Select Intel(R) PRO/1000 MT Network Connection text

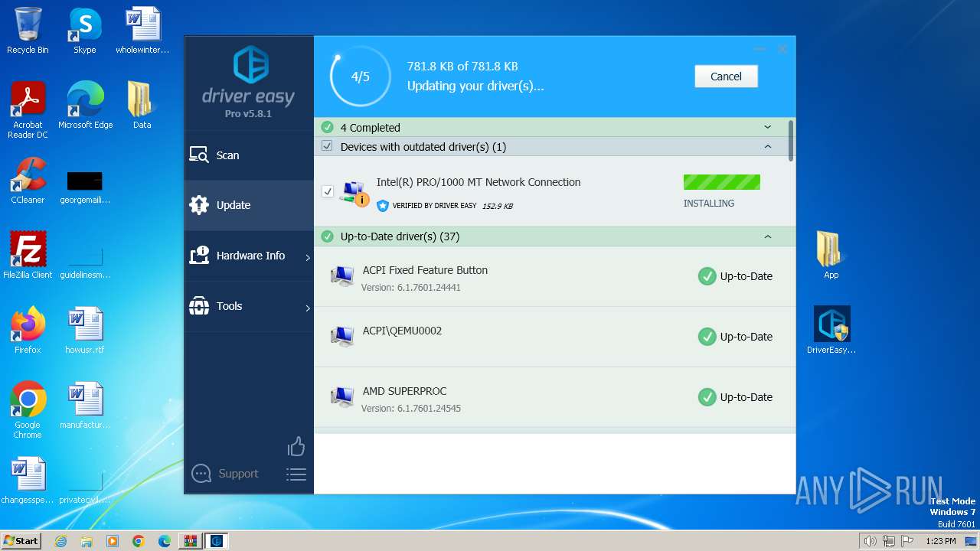[x=479, y=182]
